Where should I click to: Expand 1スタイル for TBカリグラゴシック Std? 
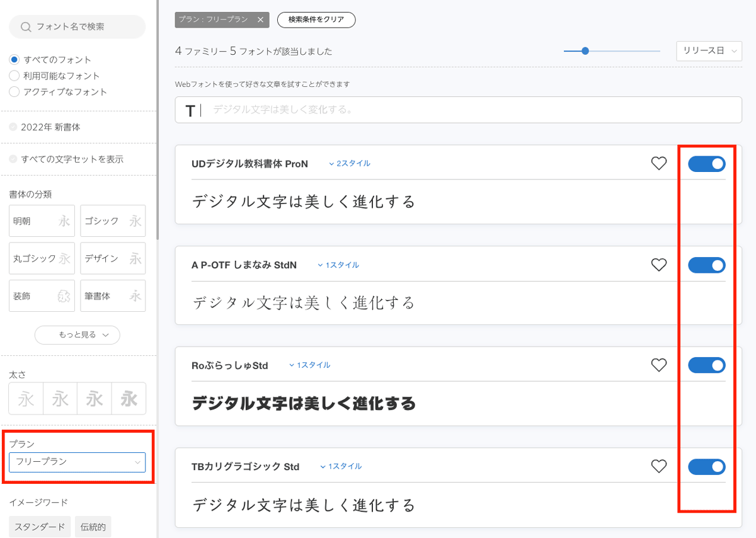tap(341, 467)
